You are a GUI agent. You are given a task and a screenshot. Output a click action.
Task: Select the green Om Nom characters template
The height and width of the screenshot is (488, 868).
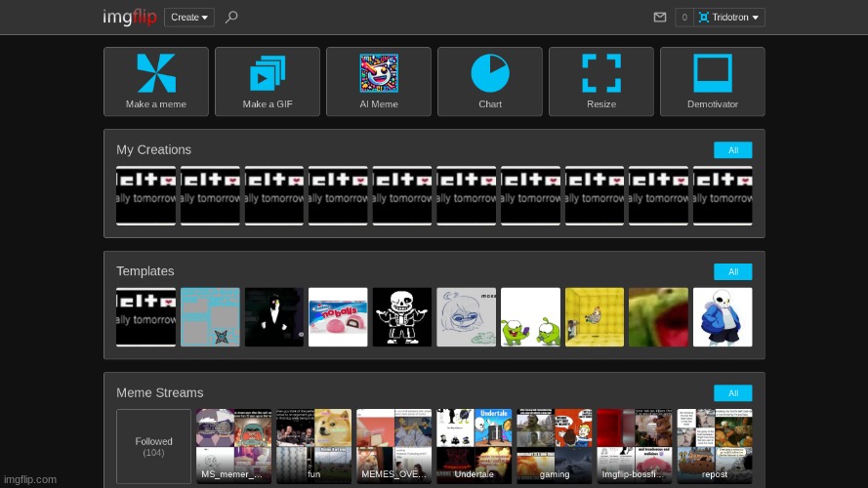point(530,317)
